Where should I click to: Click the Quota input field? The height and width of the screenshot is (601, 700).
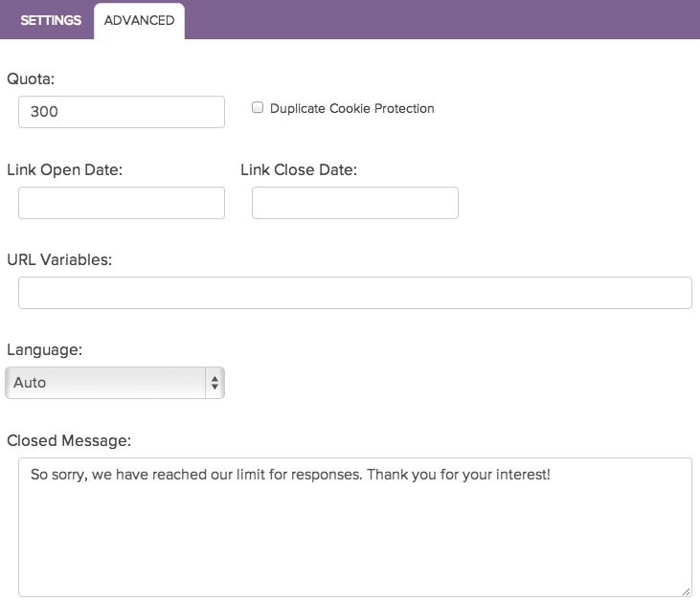[122, 112]
